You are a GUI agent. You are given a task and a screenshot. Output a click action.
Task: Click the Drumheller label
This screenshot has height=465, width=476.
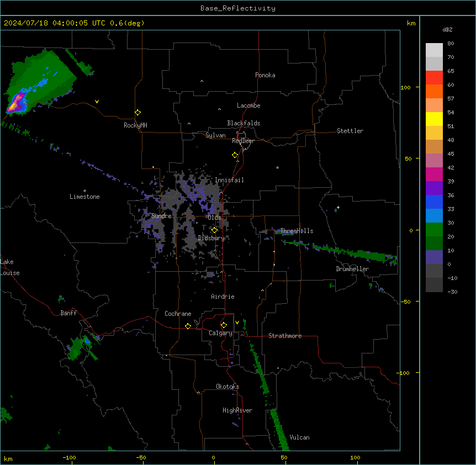tap(352, 269)
